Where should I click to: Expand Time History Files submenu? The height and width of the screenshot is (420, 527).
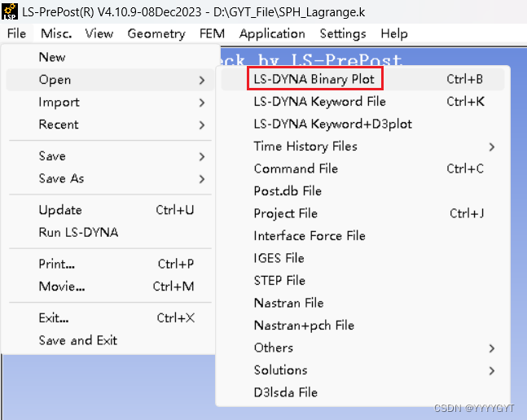coord(363,147)
